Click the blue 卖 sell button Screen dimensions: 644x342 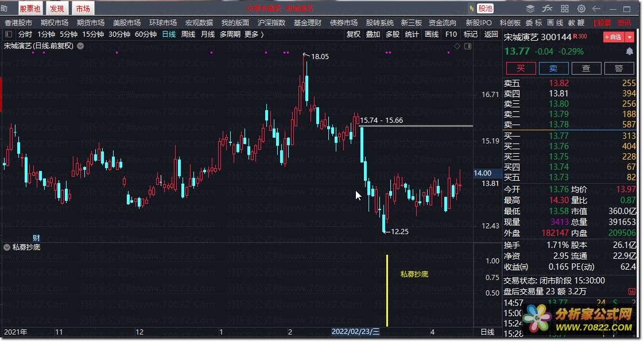point(554,68)
